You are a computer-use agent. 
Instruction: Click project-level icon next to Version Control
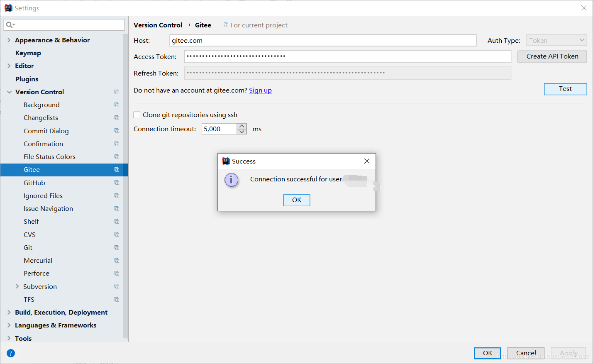pyautogui.click(x=117, y=92)
